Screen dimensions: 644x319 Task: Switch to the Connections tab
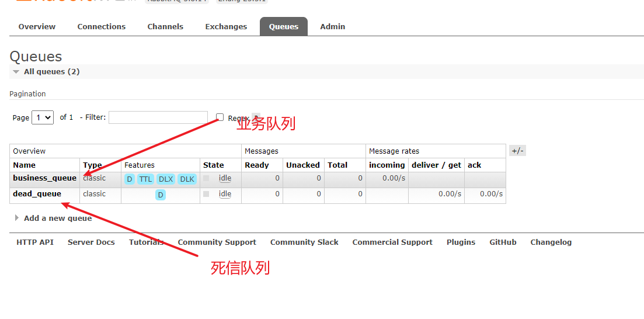(x=102, y=27)
